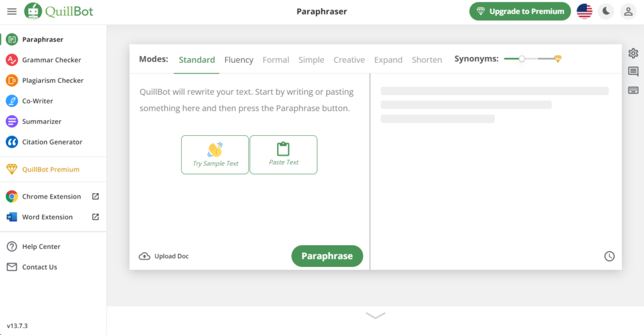Click the Chrome Extension logo icon
This screenshot has height=335, width=644.
(x=12, y=197)
